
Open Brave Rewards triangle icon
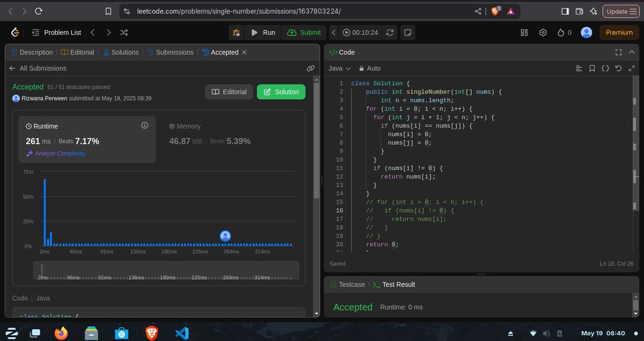coord(510,11)
